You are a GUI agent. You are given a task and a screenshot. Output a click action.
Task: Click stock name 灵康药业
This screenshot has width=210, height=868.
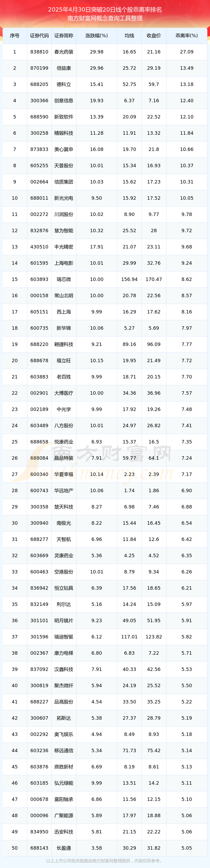(64, 556)
